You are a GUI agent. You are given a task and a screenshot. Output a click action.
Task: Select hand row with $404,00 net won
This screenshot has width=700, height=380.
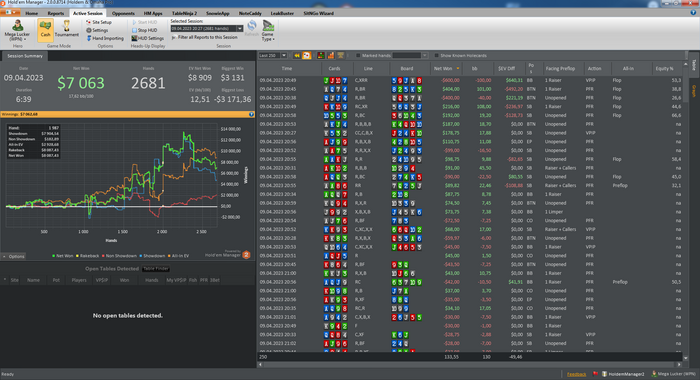coord(470,89)
